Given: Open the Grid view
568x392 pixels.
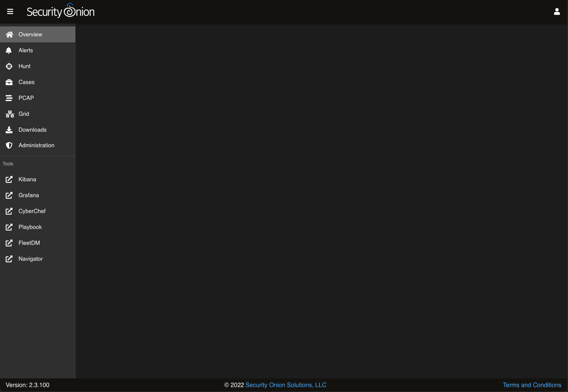Looking at the screenshot, I should coord(37,114).
